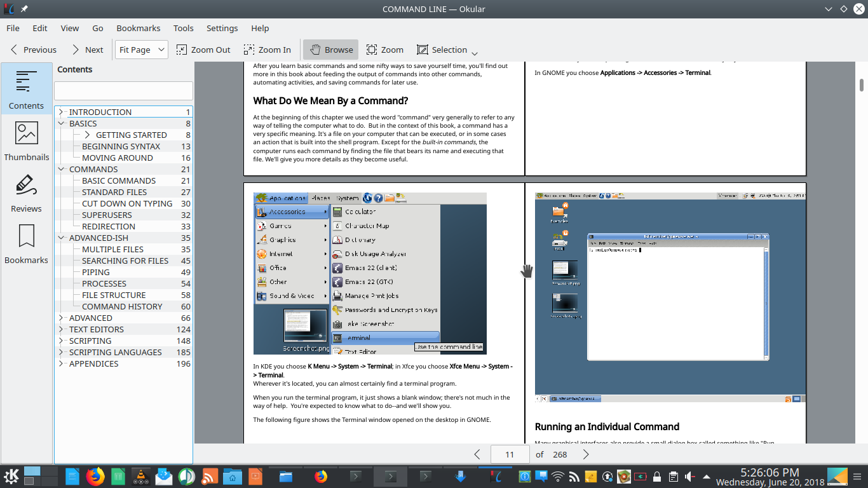Select PIPING in contents tree
Screen dimensions: 868x488
[96, 272]
